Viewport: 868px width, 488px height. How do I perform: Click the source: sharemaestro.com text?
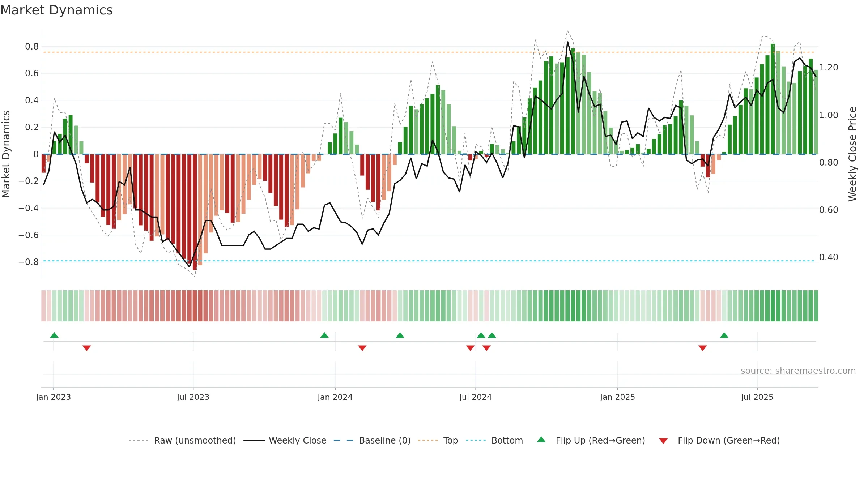pos(798,371)
